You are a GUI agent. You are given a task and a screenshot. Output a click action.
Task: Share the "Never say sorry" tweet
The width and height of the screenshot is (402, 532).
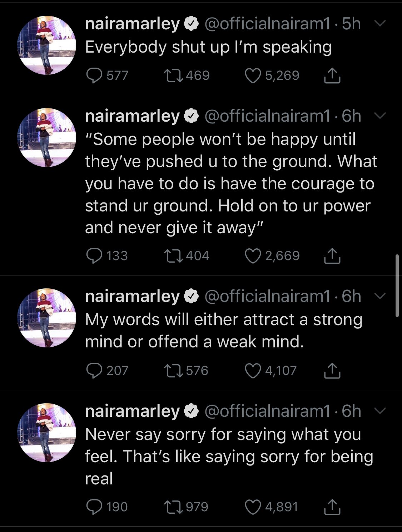[332, 507]
